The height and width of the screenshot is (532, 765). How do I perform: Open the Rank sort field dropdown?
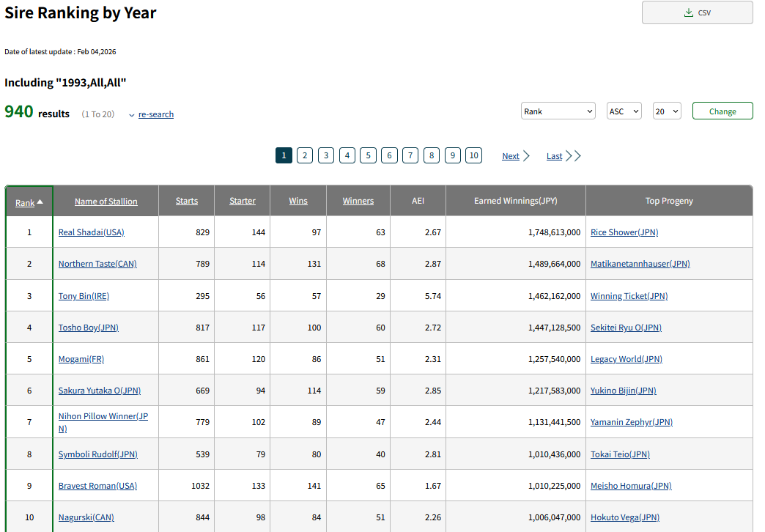coord(558,111)
